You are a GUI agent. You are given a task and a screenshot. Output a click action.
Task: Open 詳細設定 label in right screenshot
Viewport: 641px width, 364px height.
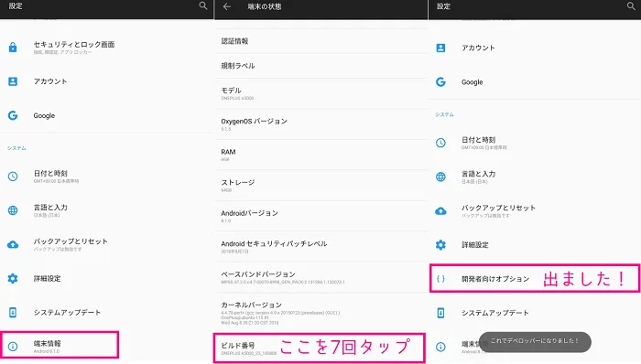[x=475, y=245]
